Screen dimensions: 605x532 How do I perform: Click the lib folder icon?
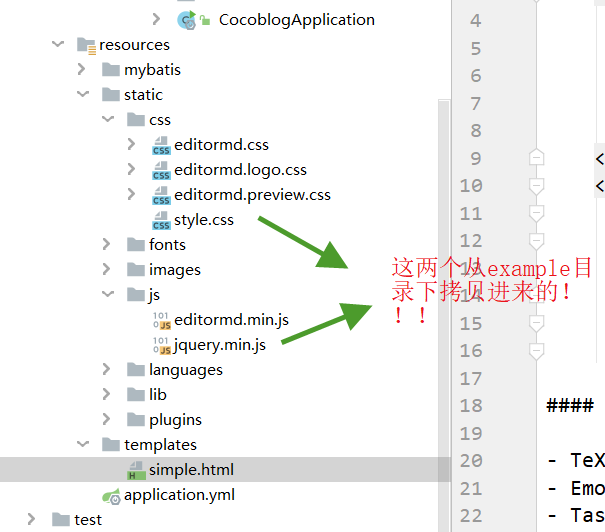coord(136,395)
